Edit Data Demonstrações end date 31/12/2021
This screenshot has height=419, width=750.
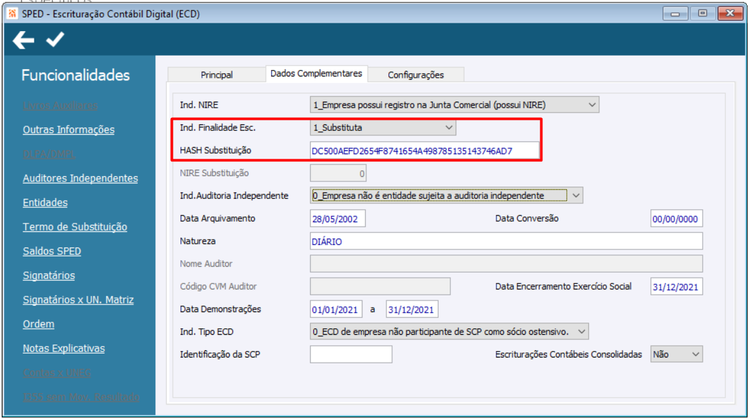pos(412,309)
